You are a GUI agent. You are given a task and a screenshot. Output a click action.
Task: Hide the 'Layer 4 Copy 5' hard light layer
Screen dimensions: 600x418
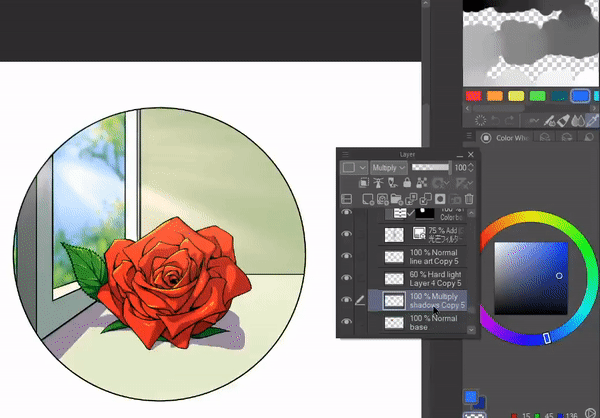[x=346, y=278]
